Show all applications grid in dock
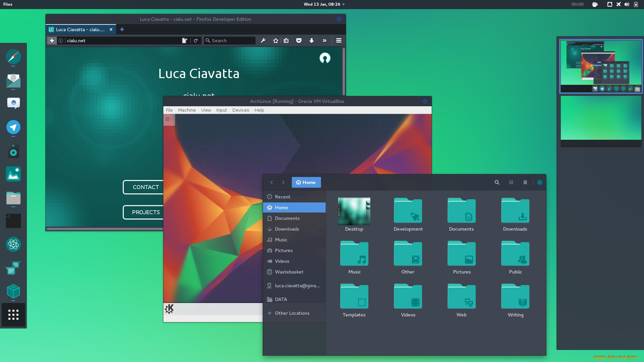 [x=13, y=315]
